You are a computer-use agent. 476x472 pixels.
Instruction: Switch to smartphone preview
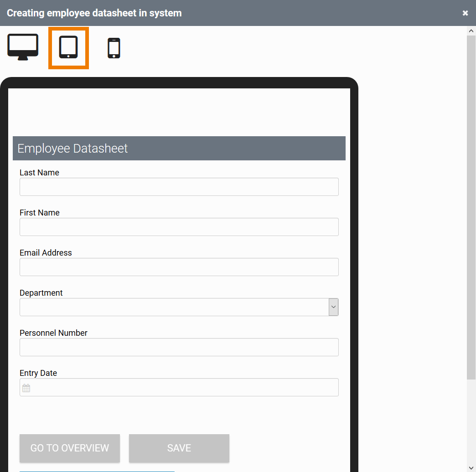click(114, 48)
